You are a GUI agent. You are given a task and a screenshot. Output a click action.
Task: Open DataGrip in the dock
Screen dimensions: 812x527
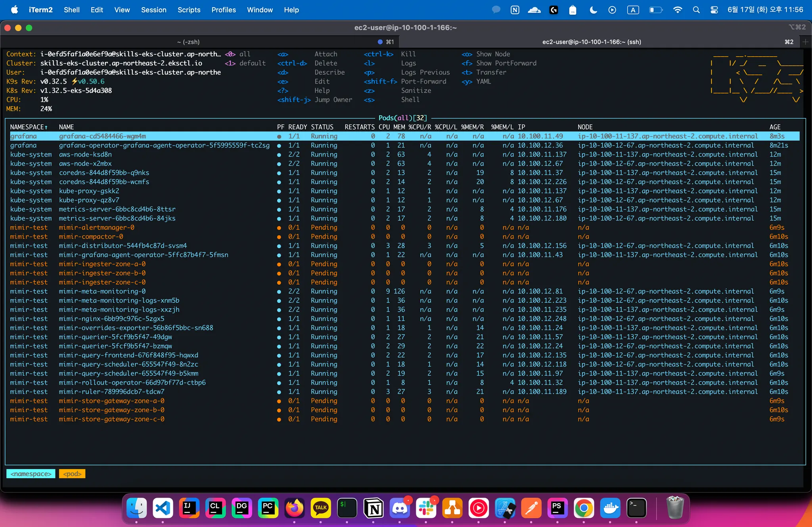click(x=242, y=508)
